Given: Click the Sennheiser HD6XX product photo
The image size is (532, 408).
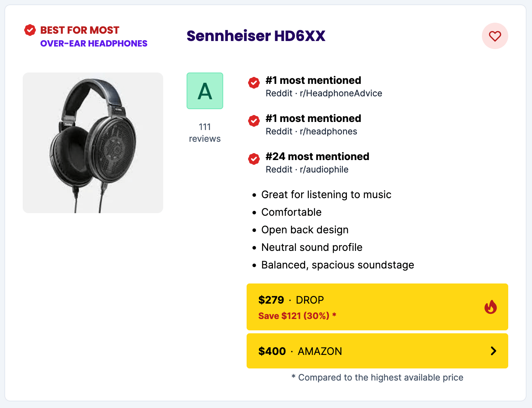Looking at the screenshot, I should [x=93, y=142].
